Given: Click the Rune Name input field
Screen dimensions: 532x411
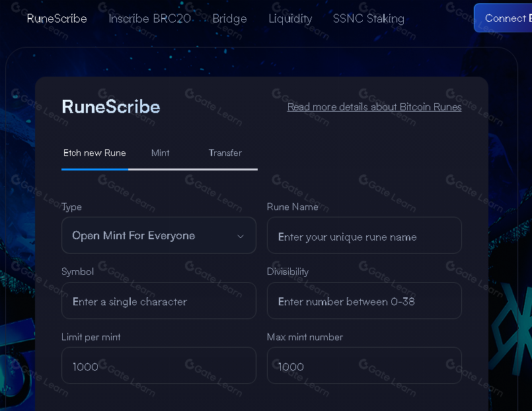Looking at the screenshot, I should tap(364, 235).
